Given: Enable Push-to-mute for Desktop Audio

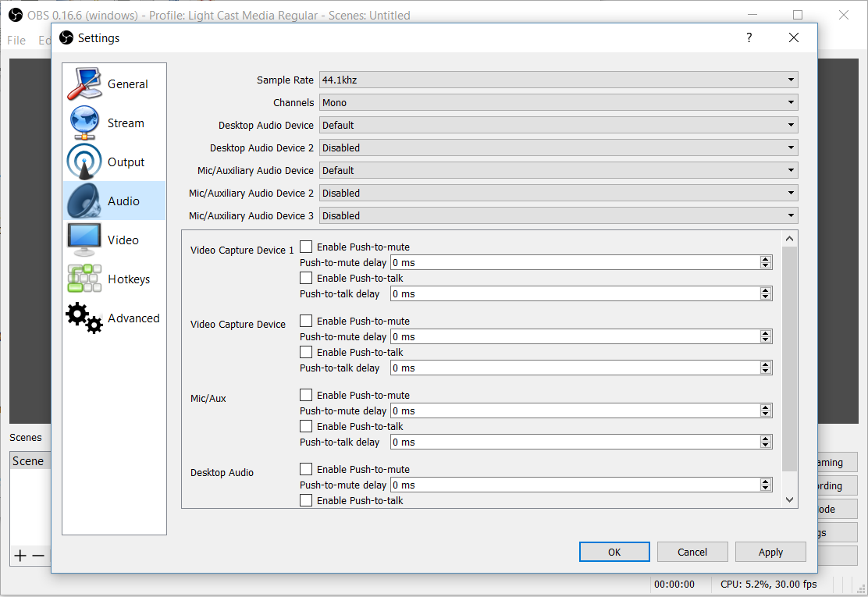Looking at the screenshot, I should tap(306, 469).
